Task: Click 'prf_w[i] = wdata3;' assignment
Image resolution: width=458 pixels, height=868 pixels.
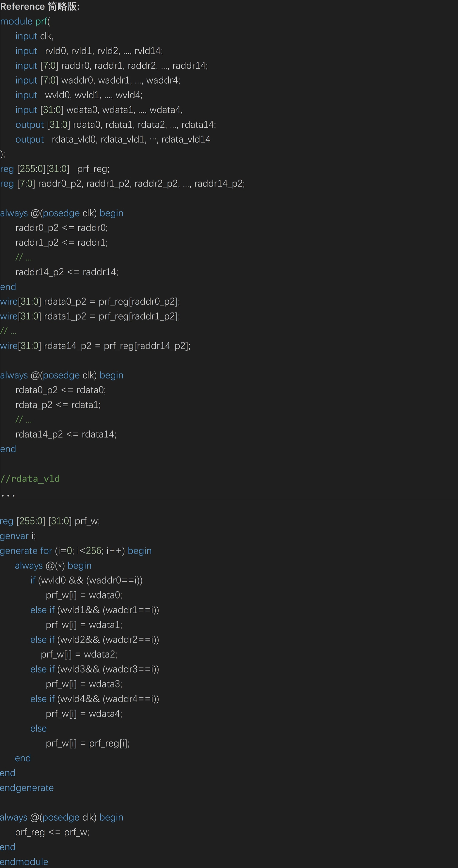Action: coord(84,684)
